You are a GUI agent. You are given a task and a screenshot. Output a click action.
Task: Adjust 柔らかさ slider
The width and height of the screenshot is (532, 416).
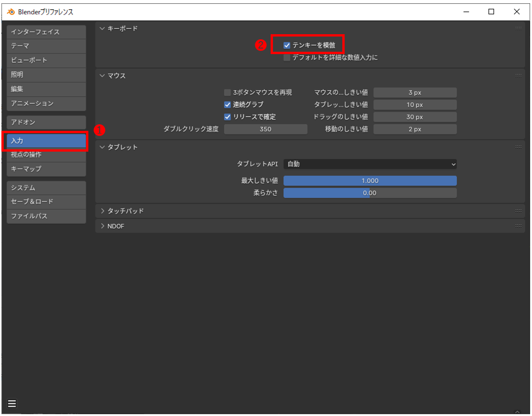pos(370,193)
